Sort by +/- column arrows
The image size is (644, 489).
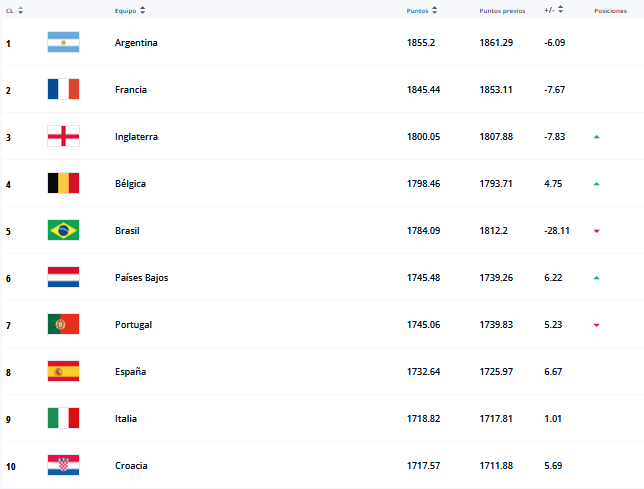(x=561, y=10)
